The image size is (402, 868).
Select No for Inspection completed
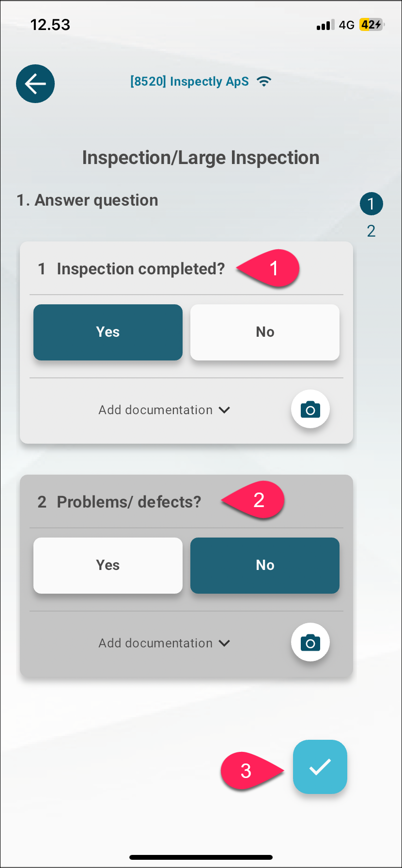(265, 332)
